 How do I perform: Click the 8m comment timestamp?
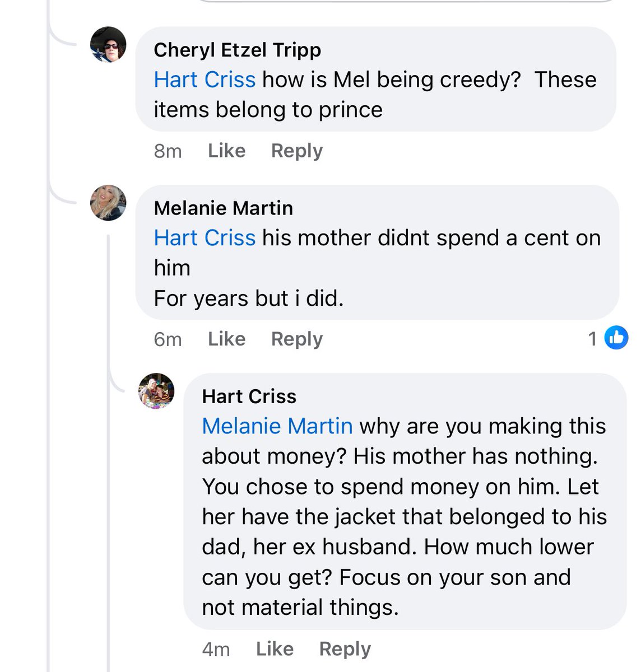click(x=168, y=151)
